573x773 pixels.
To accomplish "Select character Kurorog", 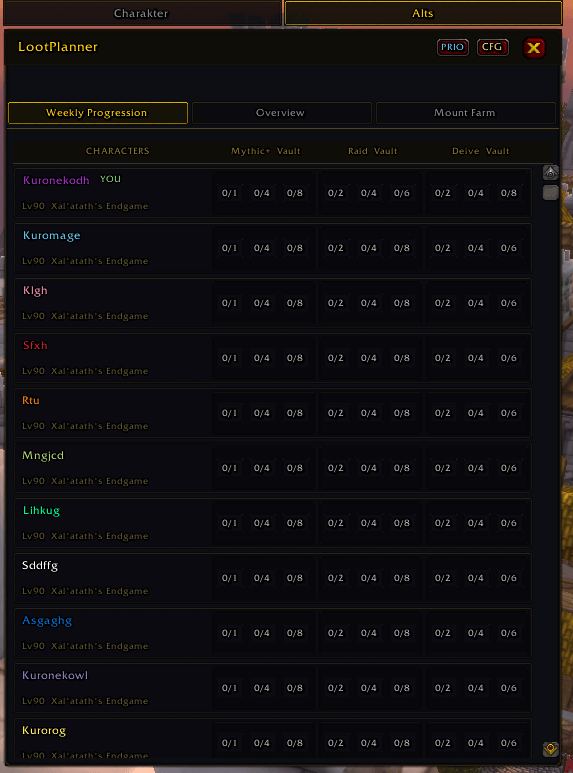I will click(43, 731).
